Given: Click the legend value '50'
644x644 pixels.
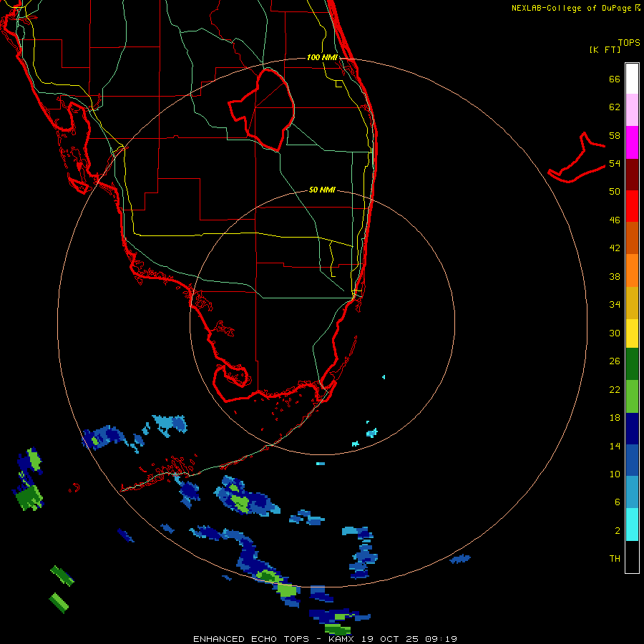Looking at the screenshot, I should pyautogui.click(x=615, y=192).
